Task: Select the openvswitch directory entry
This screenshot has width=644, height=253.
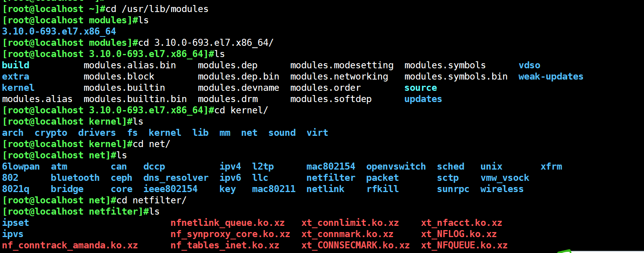Action: point(396,166)
